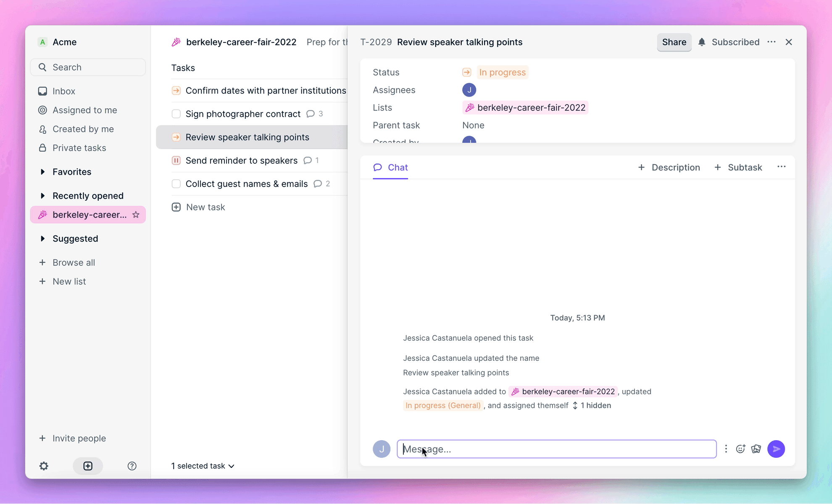Create a New list
This screenshot has width=832, height=504.
pyautogui.click(x=62, y=281)
